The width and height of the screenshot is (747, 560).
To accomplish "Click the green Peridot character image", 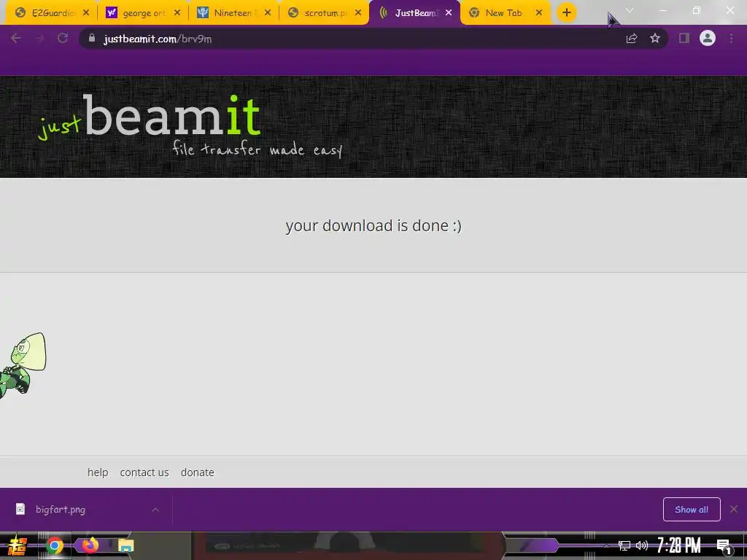I will click(x=23, y=365).
